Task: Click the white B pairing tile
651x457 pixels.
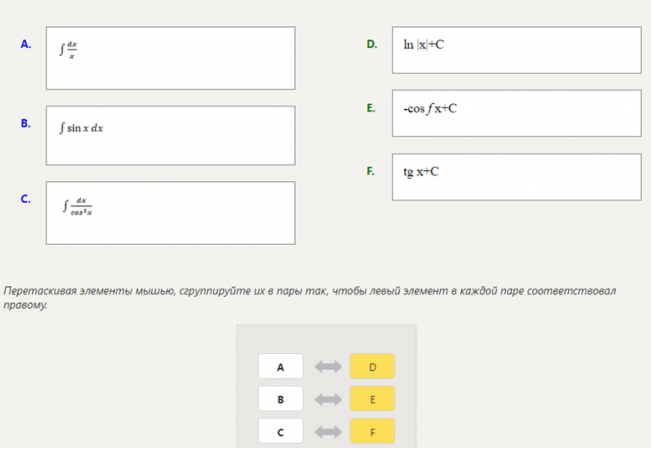Action: pos(281,399)
